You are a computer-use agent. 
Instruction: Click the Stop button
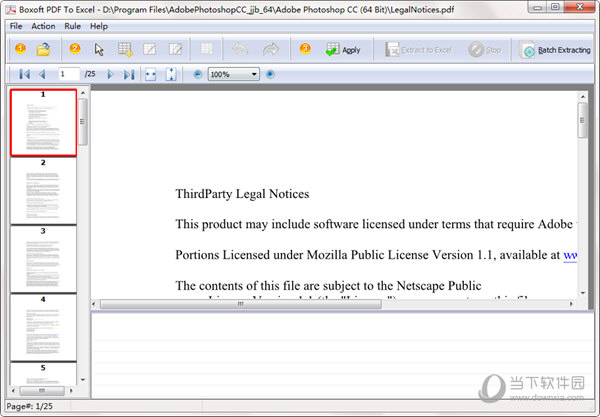click(485, 50)
